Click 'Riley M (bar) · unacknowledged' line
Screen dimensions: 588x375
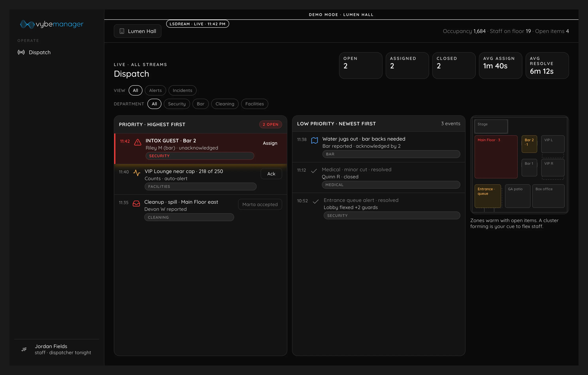(x=182, y=148)
